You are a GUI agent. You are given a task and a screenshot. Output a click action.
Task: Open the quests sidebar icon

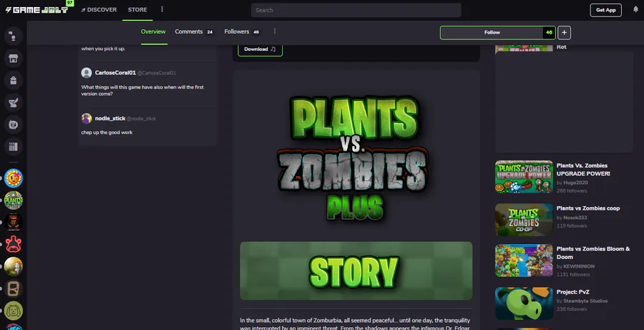13,102
